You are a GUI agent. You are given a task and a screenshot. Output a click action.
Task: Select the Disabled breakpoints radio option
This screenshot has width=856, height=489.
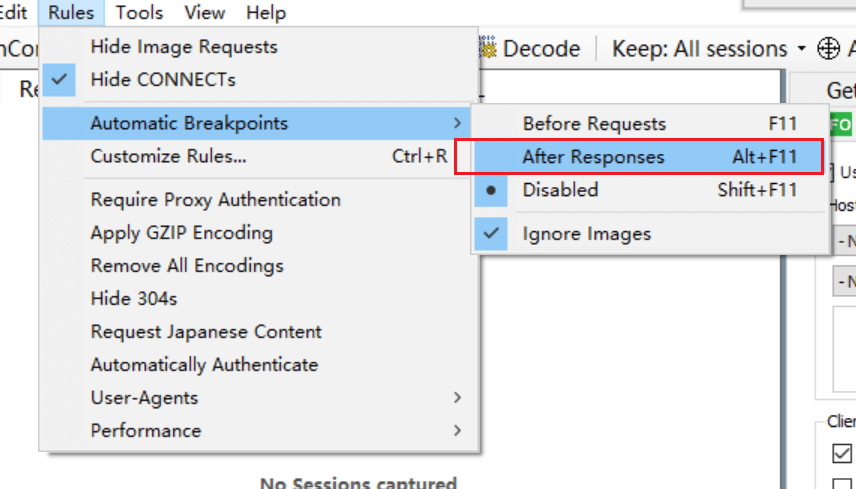(x=560, y=190)
